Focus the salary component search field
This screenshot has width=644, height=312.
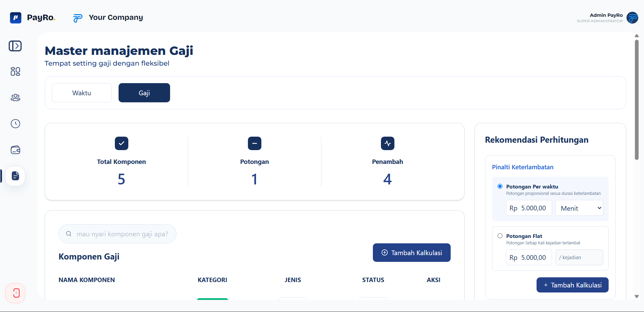click(118, 234)
